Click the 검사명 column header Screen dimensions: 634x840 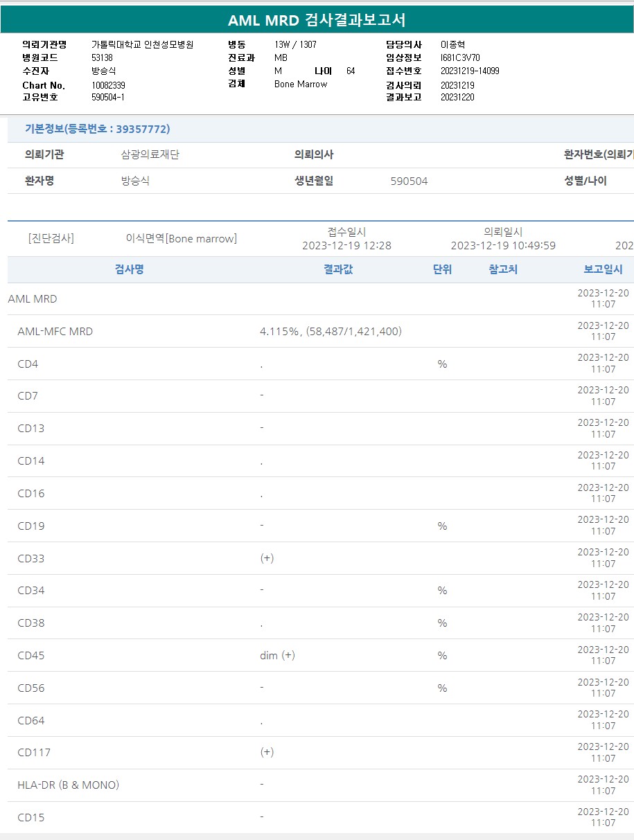(130, 270)
